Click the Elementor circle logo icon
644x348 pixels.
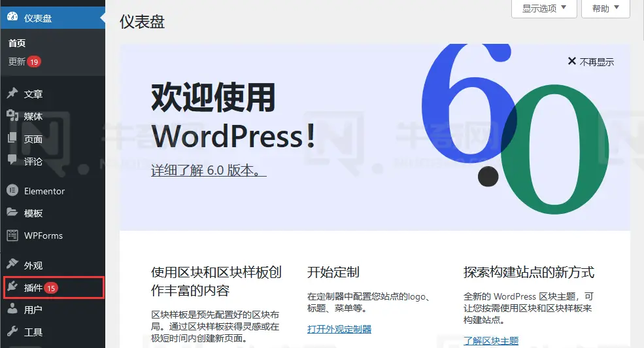pyautogui.click(x=12, y=190)
